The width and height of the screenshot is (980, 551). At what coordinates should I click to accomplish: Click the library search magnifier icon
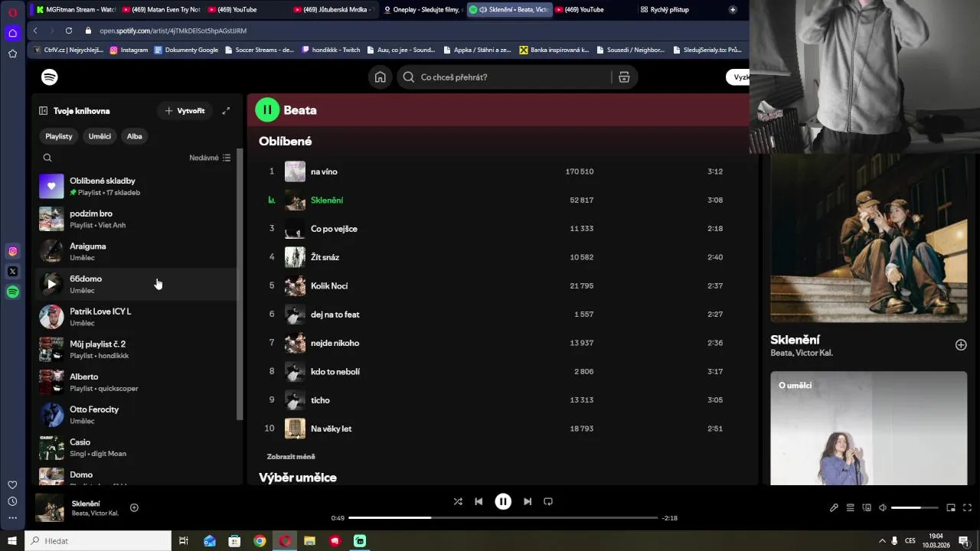(x=47, y=158)
